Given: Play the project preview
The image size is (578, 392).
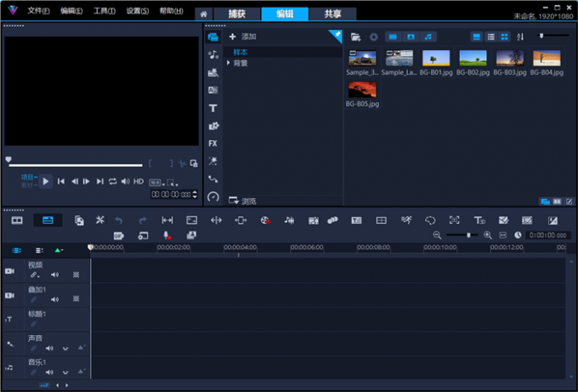Looking at the screenshot, I should click(x=45, y=181).
